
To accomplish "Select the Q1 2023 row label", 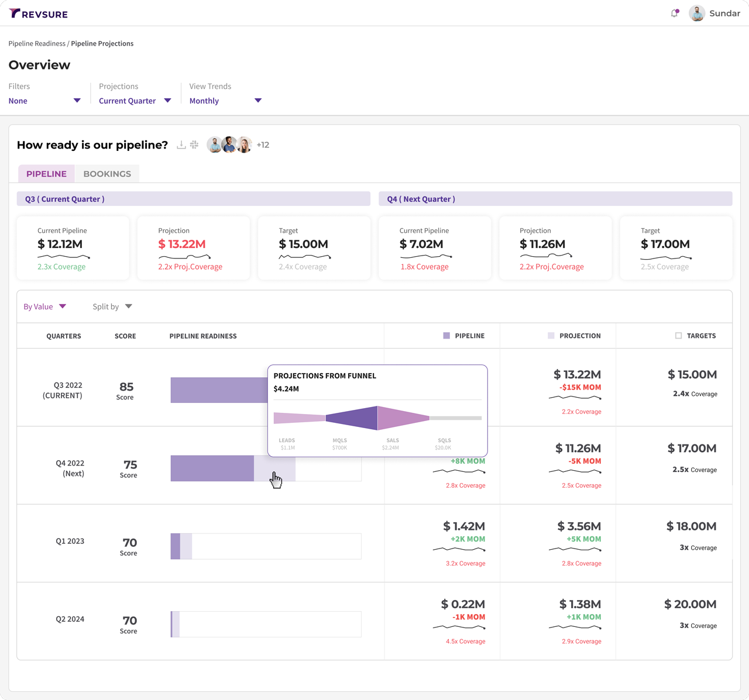I will (x=70, y=541).
